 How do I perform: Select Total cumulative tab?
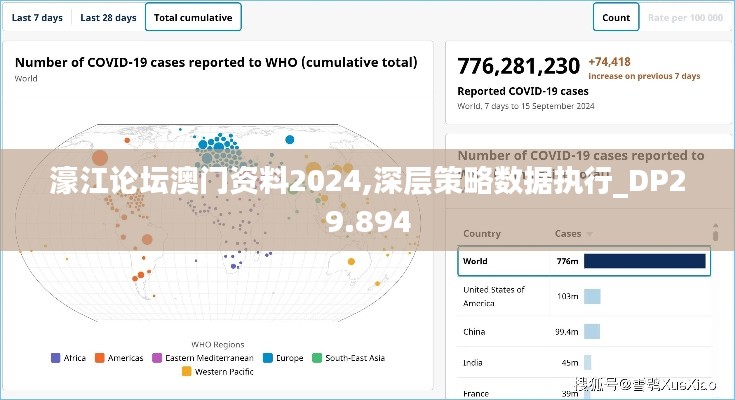(193, 17)
